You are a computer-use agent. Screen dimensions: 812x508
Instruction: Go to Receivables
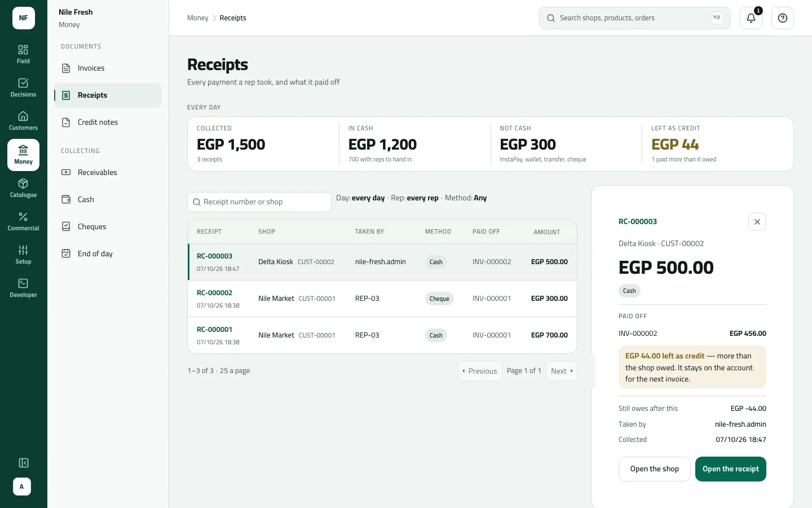pyautogui.click(x=108, y=173)
